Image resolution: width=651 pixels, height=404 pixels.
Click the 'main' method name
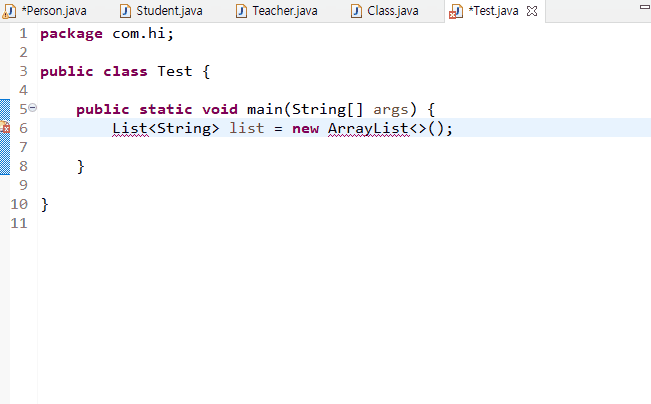point(265,109)
